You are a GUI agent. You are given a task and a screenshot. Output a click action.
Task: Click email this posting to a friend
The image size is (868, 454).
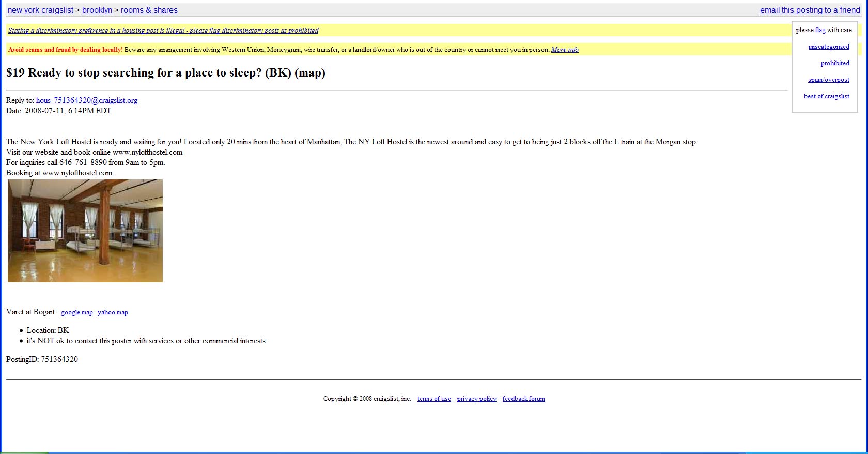[x=810, y=10]
